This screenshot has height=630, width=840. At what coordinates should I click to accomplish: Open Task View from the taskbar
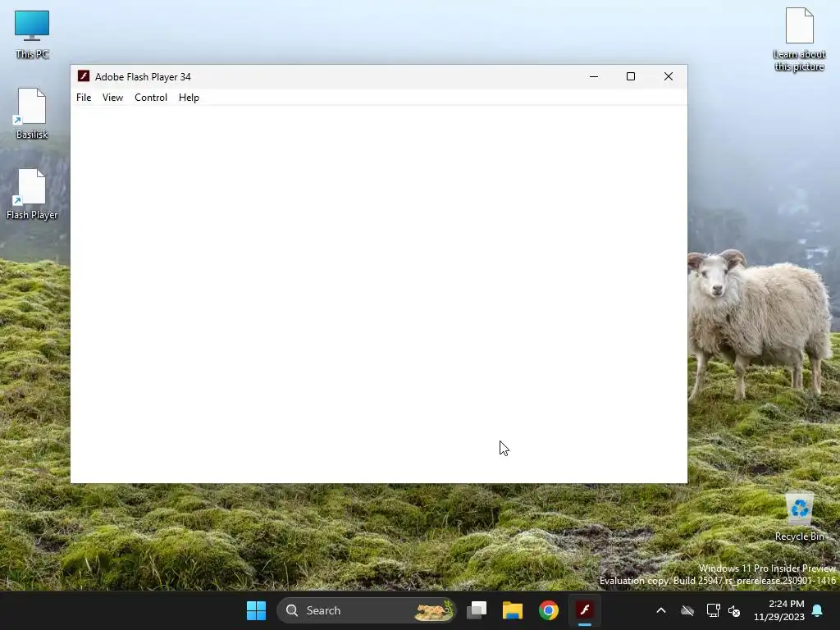[x=477, y=610]
